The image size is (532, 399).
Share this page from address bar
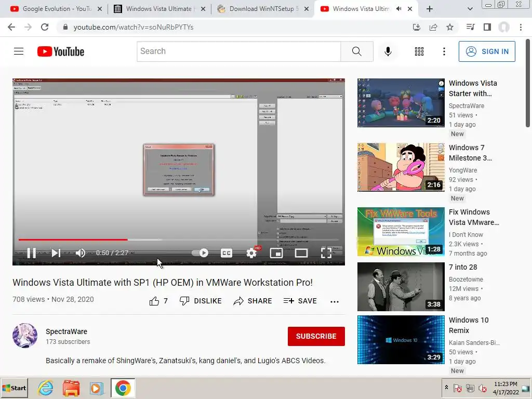(x=433, y=27)
